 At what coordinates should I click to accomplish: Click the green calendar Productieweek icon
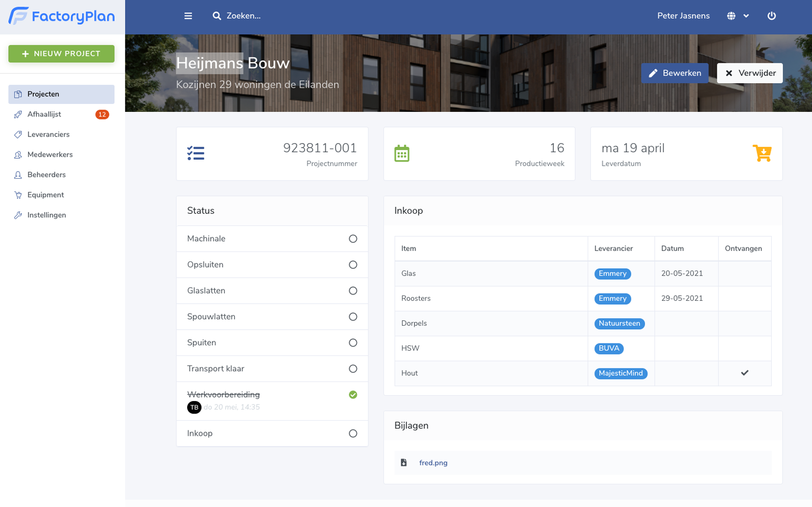click(401, 153)
